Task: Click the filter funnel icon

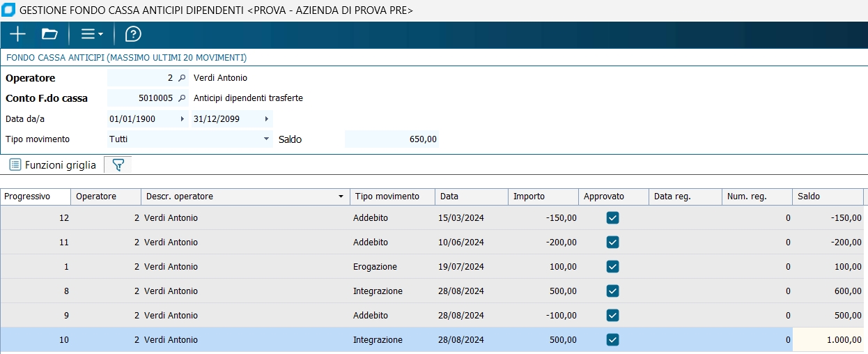Action: pyautogui.click(x=118, y=165)
